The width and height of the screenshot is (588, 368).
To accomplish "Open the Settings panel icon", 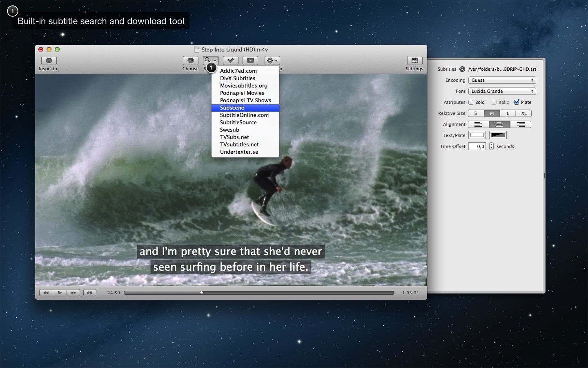I will (414, 61).
